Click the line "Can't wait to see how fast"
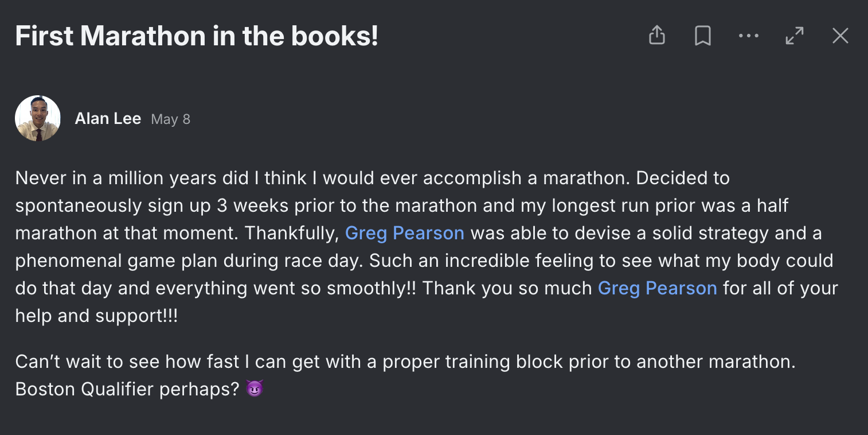This screenshot has height=435, width=868. 405,362
